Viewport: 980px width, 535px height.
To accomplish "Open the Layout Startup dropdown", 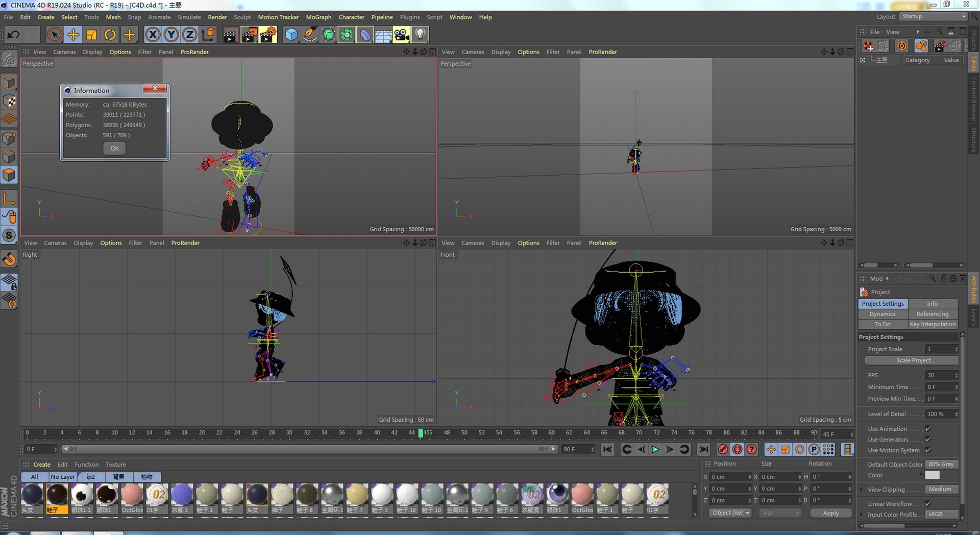I will point(934,16).
